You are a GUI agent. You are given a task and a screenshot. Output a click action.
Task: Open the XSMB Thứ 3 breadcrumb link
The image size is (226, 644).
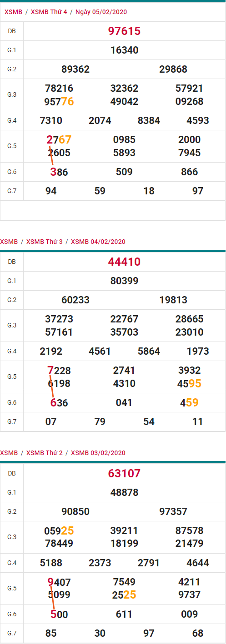pos(45,242)
